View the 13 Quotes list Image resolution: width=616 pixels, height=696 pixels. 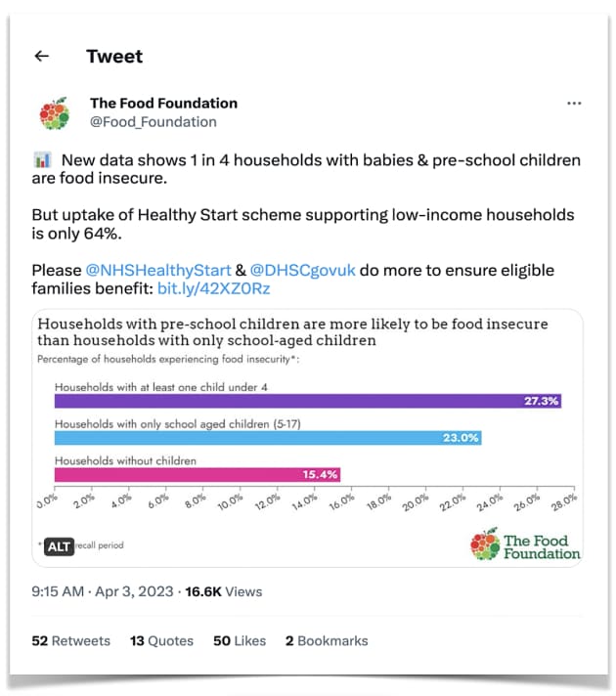[161, 641]
